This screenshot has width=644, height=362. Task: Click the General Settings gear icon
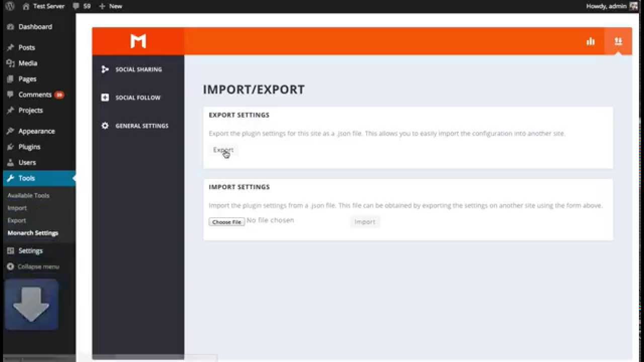pos(105,126)
